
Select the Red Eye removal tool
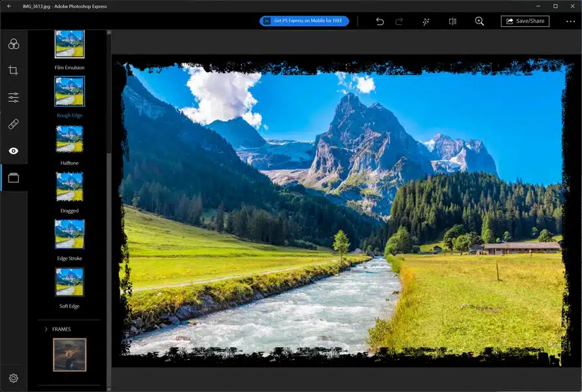13,151
